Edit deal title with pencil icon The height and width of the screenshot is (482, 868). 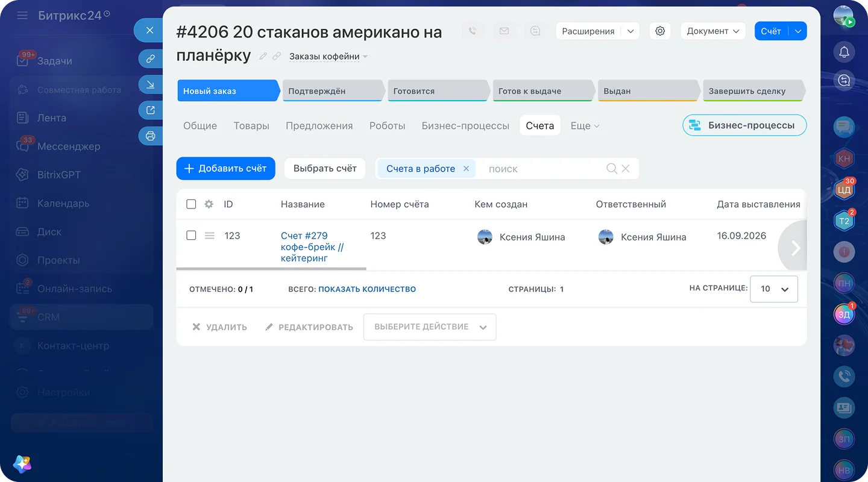[x=263, y=56]
